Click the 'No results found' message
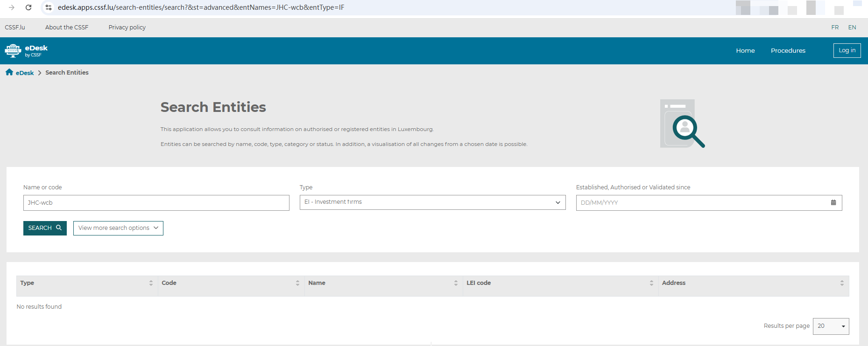This screenshot has height=346, width=868. (x=39, y=307)
